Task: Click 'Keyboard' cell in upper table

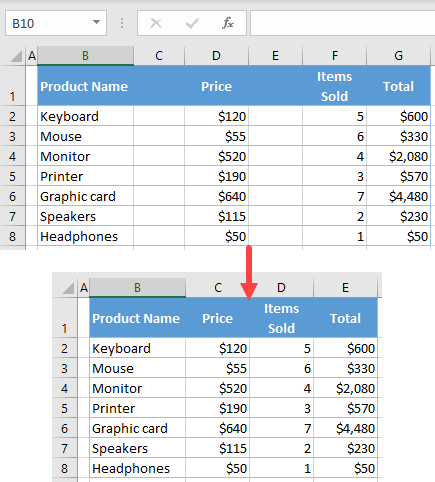Action: tap(86, 116)
